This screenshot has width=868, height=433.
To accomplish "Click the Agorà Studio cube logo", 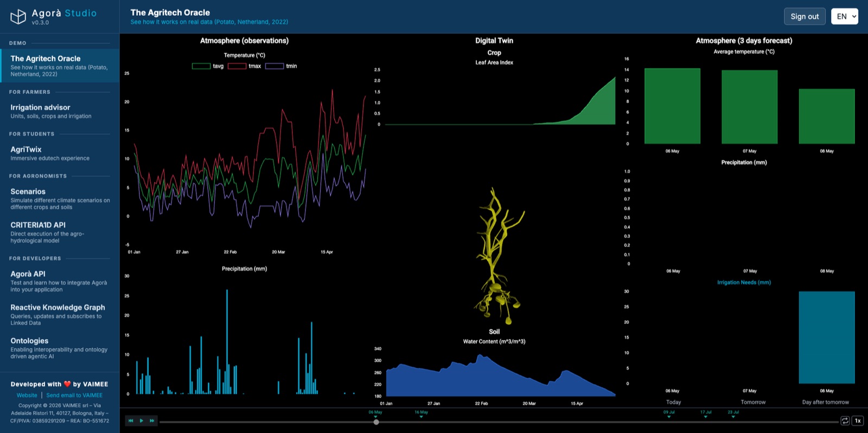I will tap(18, 17).
